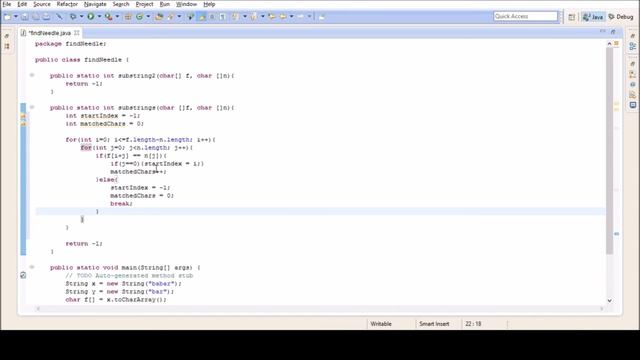This screenshot has width=640, height=360.
Task: Click the vertical scrollbar up arrow
Action: point(609,43)
